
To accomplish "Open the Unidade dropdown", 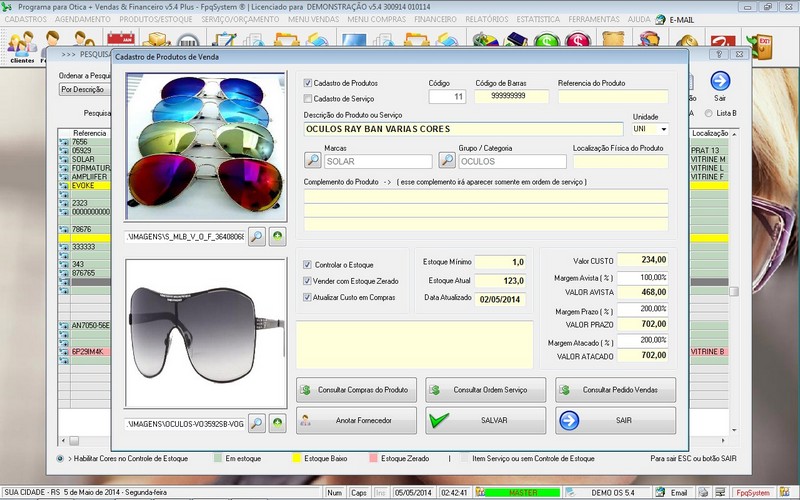I will click(x=662, y=129).
